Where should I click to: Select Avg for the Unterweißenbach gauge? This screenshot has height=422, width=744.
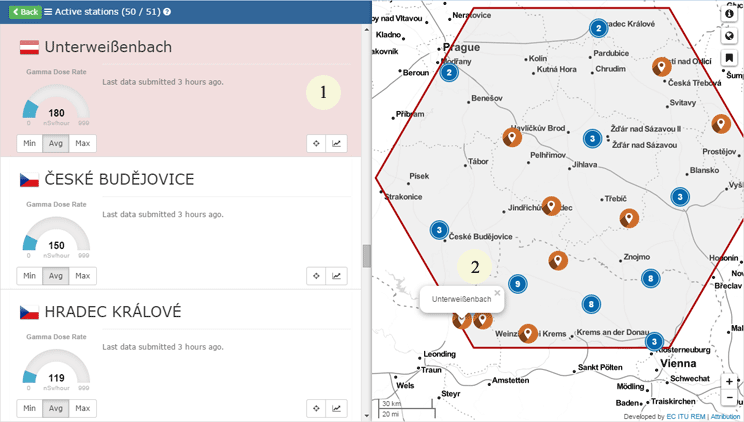tap(56, 143)
